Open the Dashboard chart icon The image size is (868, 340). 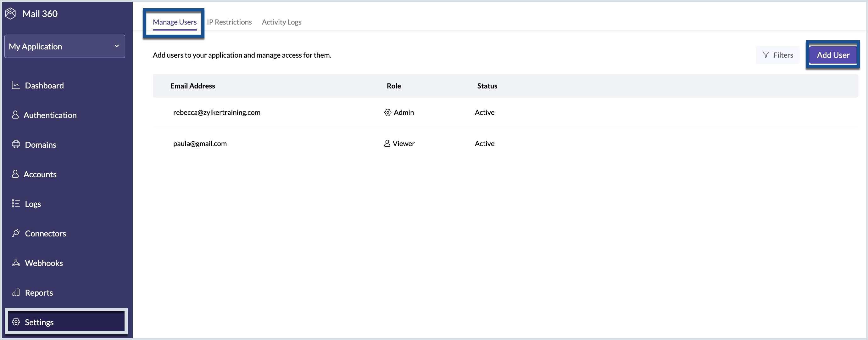tap(16, 85)
